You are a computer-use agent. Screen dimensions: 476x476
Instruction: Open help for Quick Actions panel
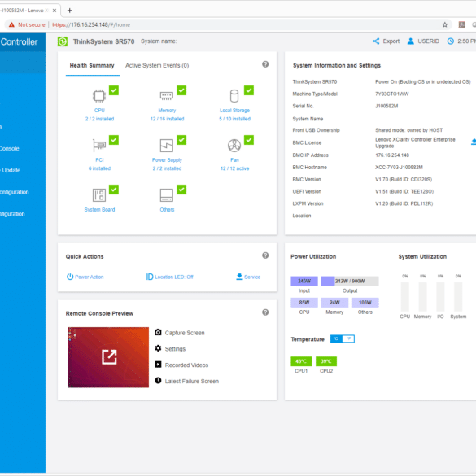(265, 255)
